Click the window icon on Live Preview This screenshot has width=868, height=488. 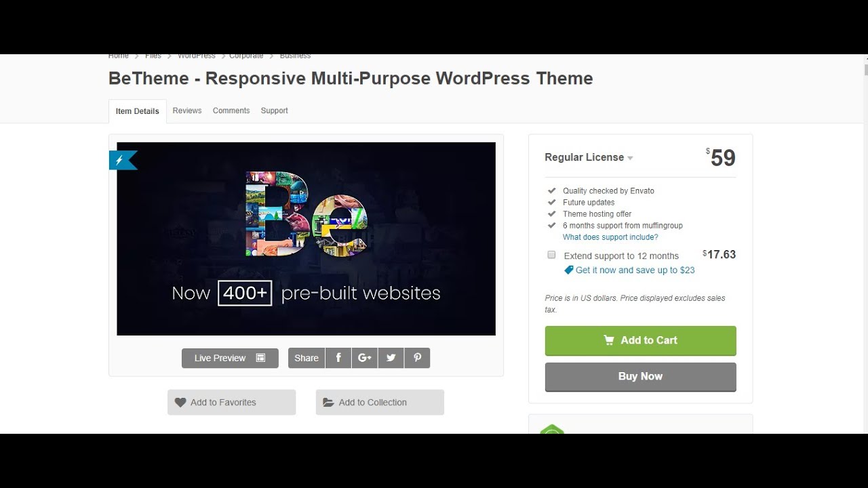click(x=260, y=358)
